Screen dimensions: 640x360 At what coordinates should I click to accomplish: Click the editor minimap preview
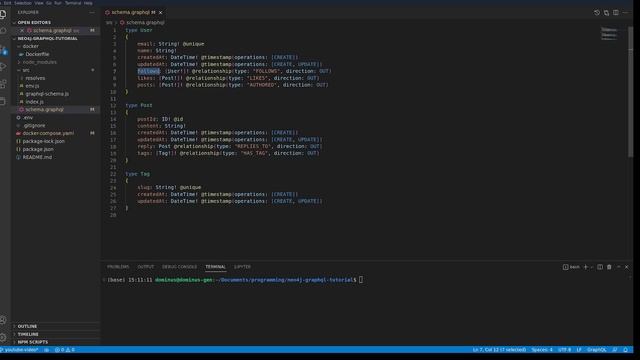pos(609,33)
